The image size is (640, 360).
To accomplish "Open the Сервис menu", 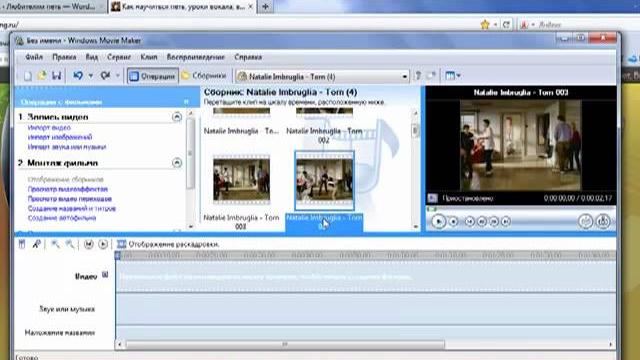I will tap(119, 57).
